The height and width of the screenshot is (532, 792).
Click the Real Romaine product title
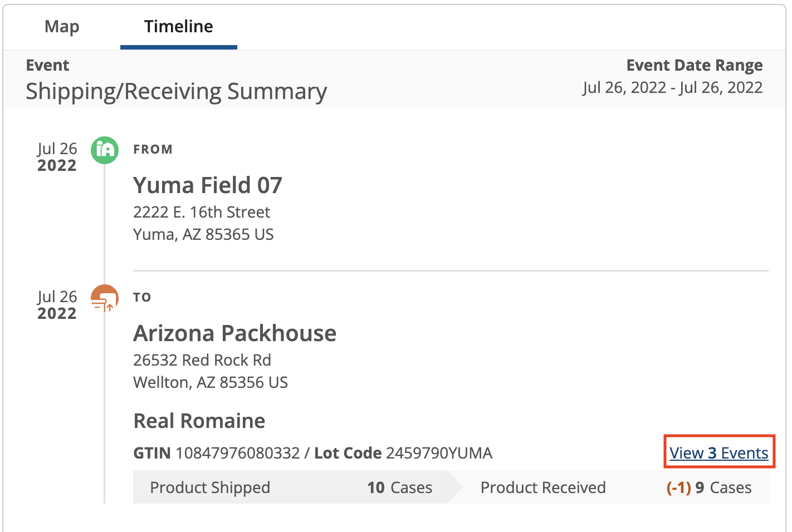199,421
